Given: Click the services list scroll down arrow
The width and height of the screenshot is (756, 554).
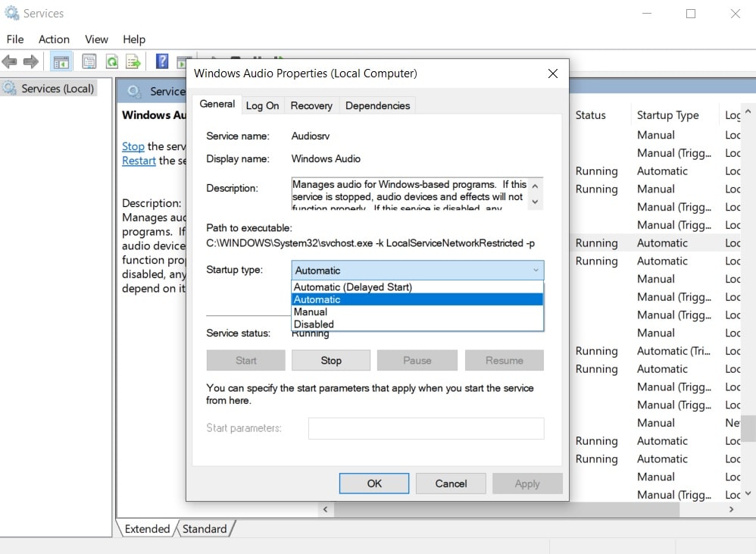Looking at the screenshot, I should tap(748, 493).
